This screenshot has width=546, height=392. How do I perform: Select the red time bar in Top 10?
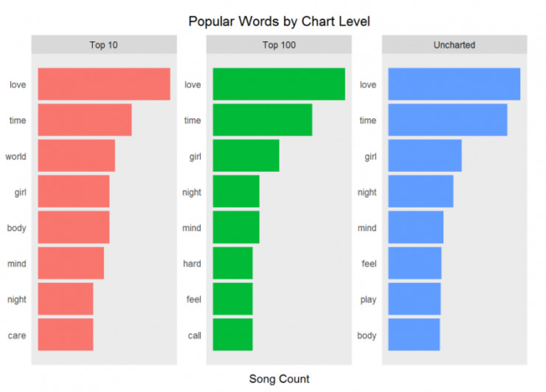click(84, 120)
